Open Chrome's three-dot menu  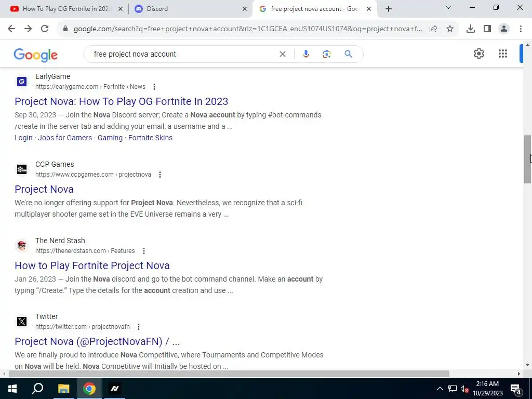pos(521,29)
